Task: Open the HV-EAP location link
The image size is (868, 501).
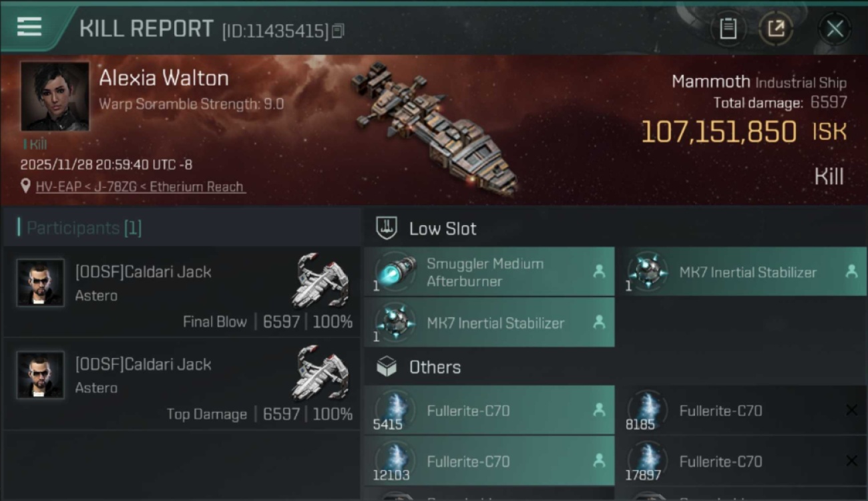Action: pos(140,187)
